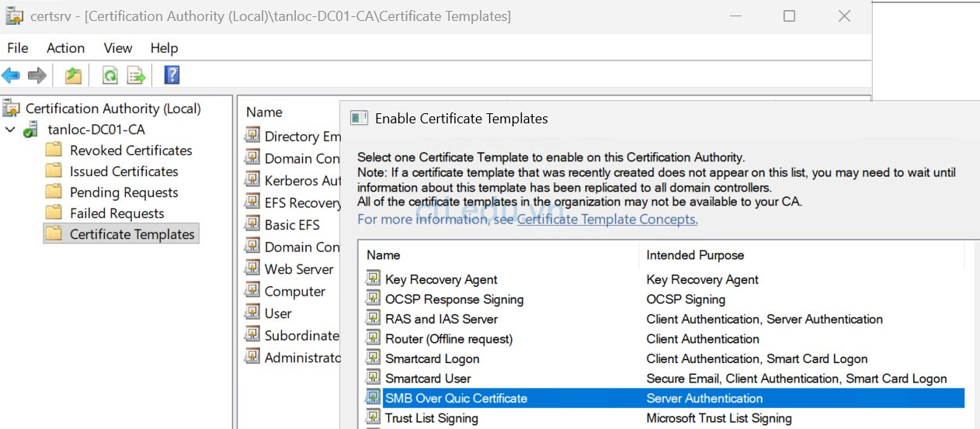Image resolution: width=980 pixels, height=429 pixels.
Task: Select the Kerberos Au... template row
Action: (x=292, y=181)
